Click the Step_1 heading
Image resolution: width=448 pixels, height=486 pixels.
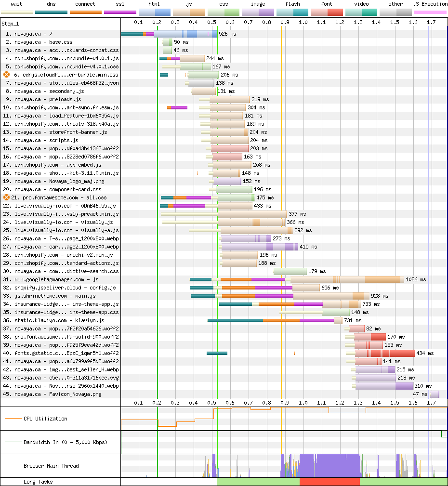coord(10,24)
